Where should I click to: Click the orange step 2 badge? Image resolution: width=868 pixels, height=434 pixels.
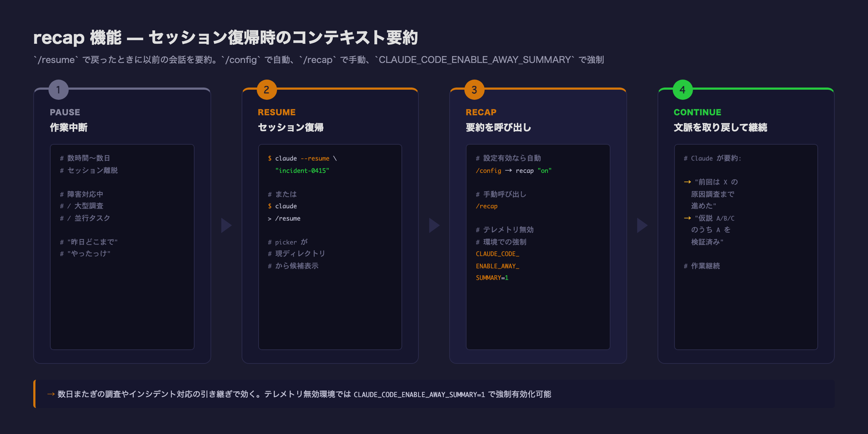coord(267,90)
